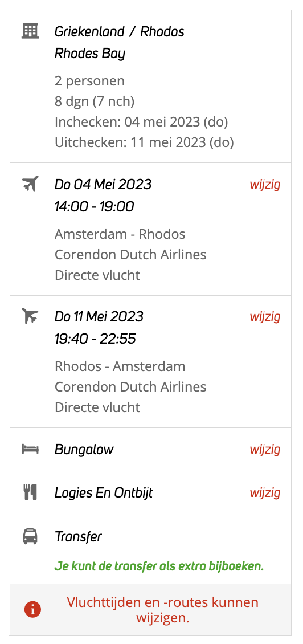Click the outbound flight airplane icon

pyautogui.click(x=30, y=184)
